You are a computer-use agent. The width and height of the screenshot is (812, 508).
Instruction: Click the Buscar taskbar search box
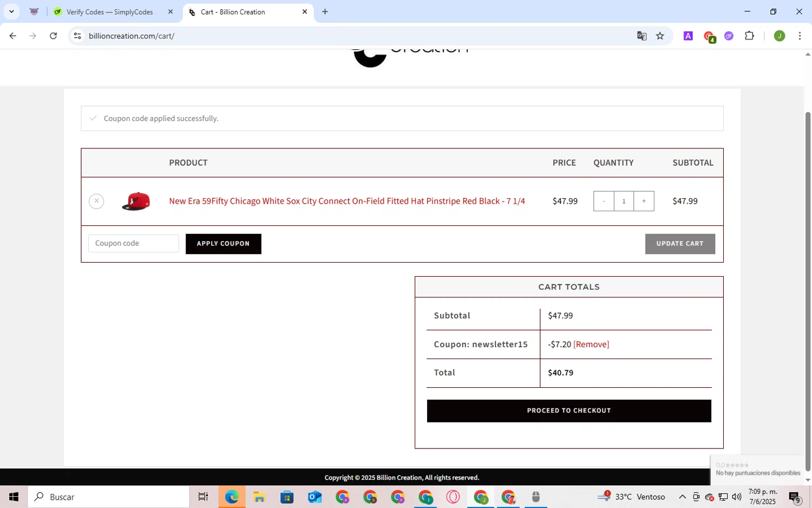[x=109, y=497]
